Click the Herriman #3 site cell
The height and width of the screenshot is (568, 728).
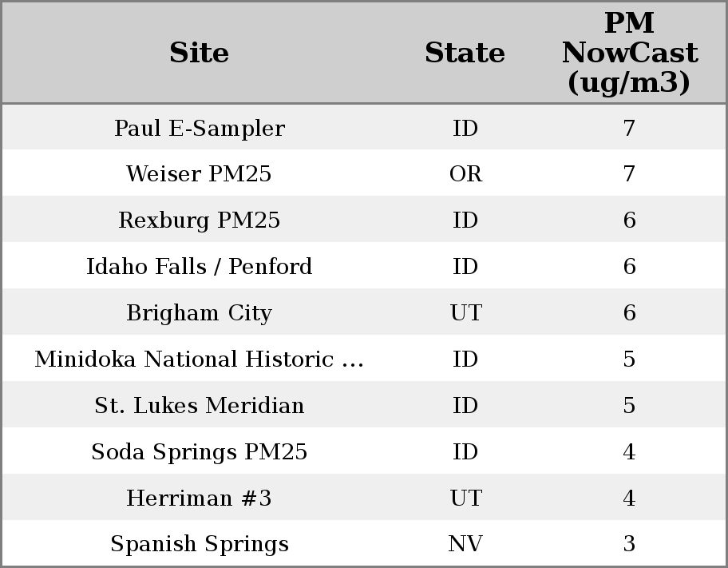point(199,498)
